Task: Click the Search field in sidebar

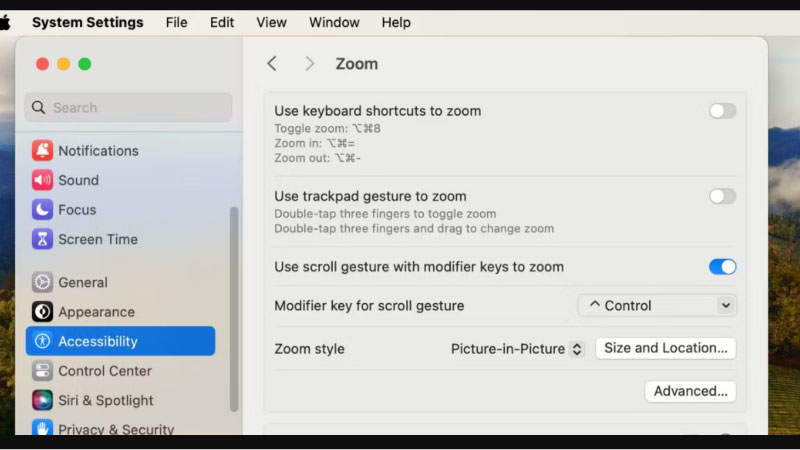Action: click(x=128, y=108)
